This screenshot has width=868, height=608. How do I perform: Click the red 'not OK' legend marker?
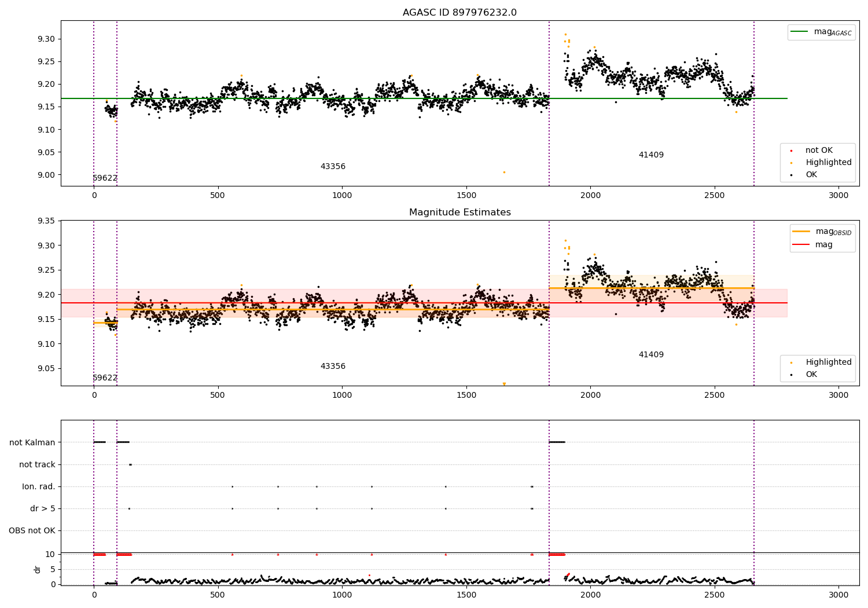coord(791,151)
